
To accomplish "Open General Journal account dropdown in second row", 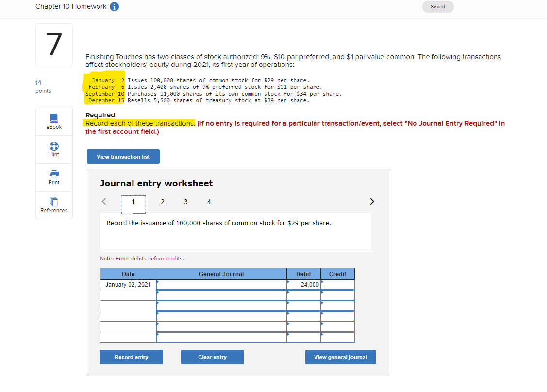I will pyautogui.click(x=221, y=295).
